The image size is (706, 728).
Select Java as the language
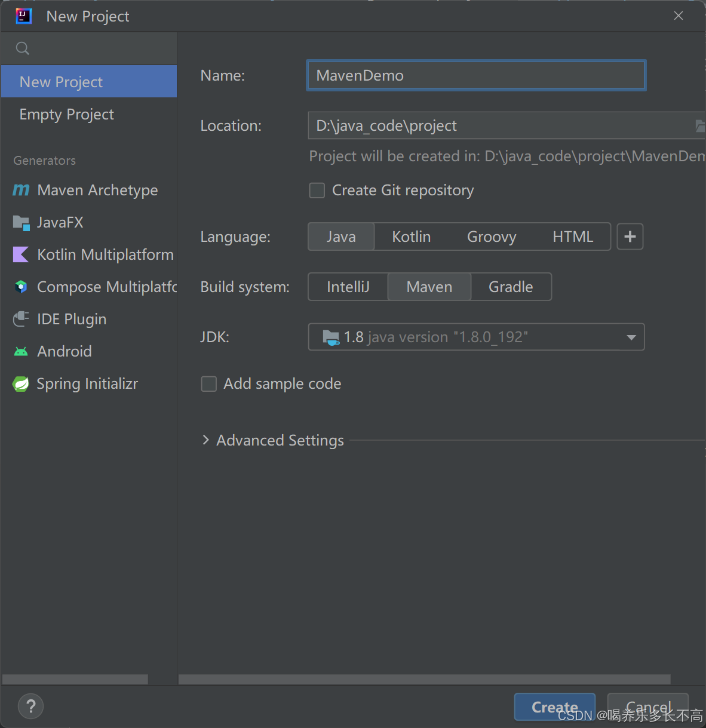point(341,236)
